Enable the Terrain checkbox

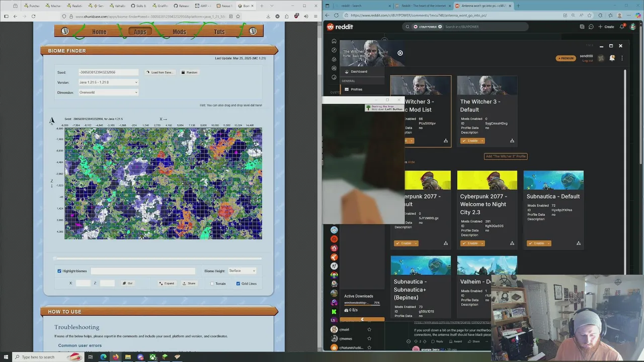pos(212,284)
